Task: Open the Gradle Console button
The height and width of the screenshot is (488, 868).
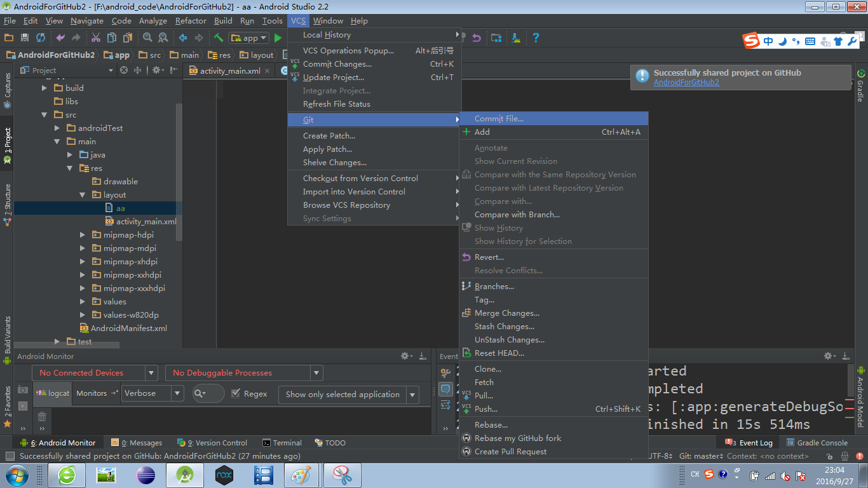Action: point(817,443)
